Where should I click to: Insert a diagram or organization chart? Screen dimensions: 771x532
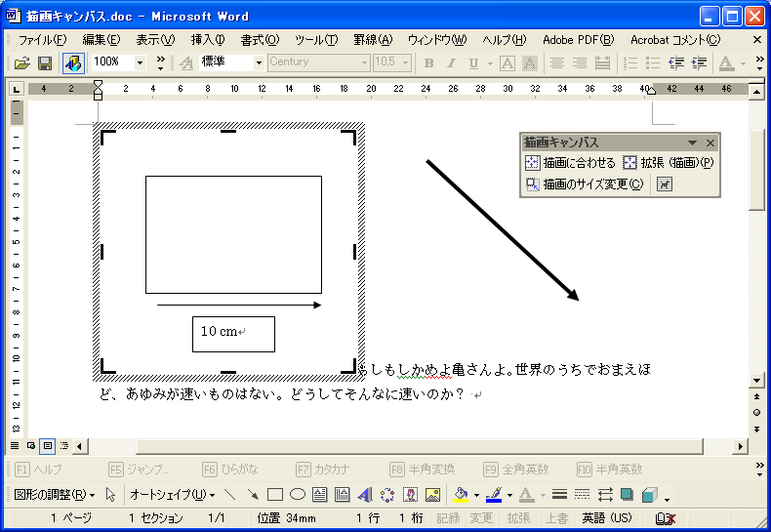[x=387, y=495]
